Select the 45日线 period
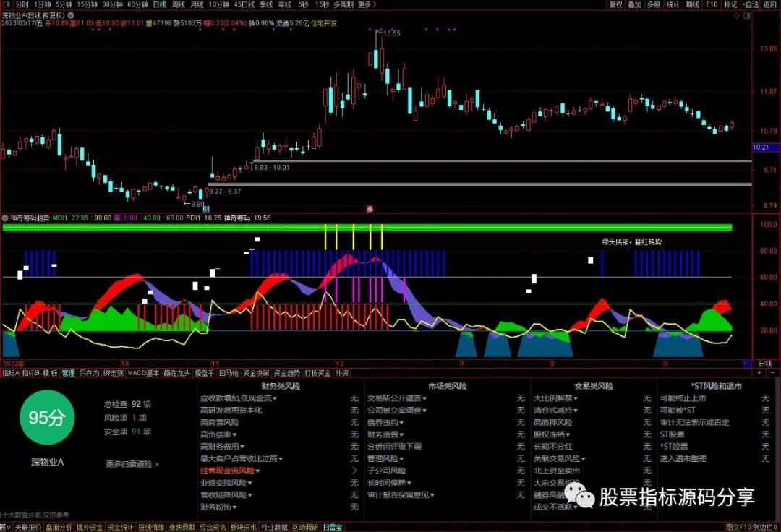The height and width of the screenshot is (532, 781). pos(244,4)
